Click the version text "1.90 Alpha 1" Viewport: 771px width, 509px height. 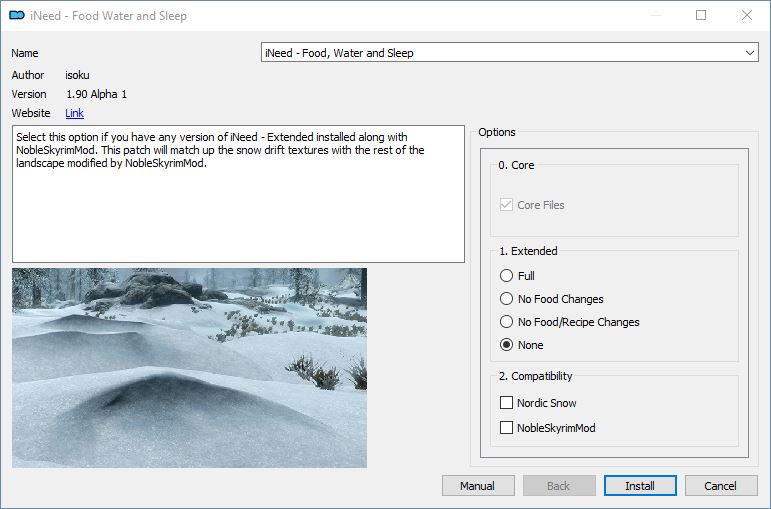pyautogui.click(x=96, y=94)
